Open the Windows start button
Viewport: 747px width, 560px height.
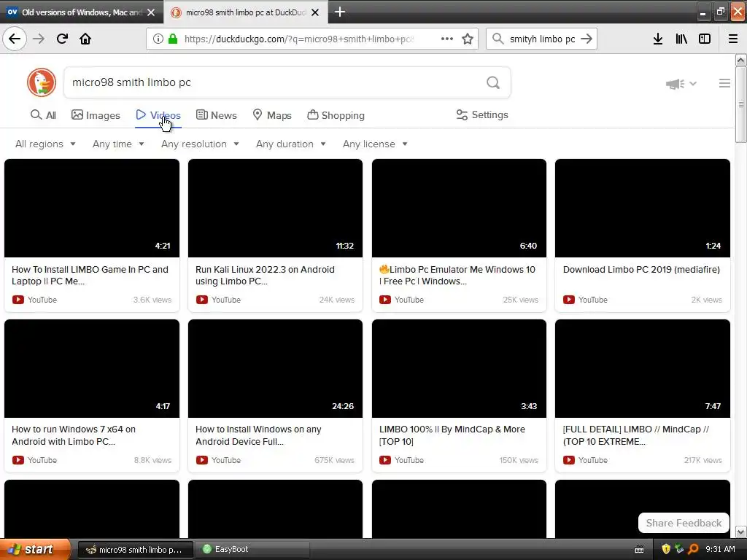[x=34, y=549]
